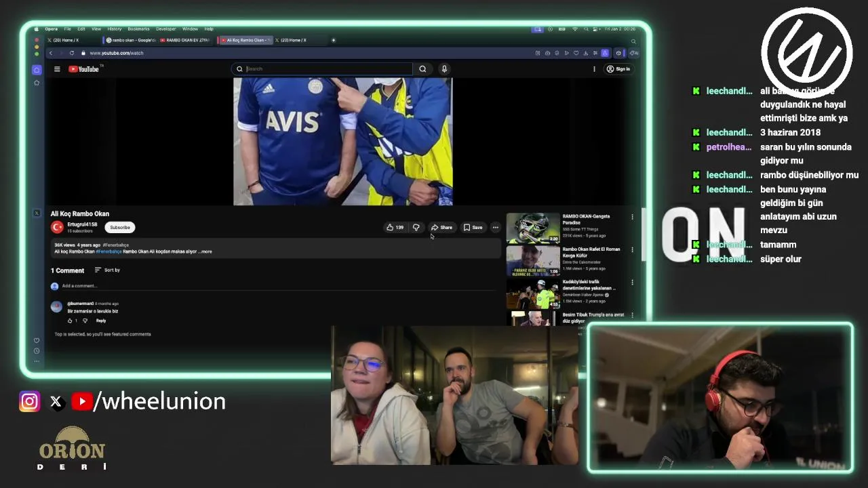Click the search magnifier button
The image size is (868, 488).
(x=422, y=69)
